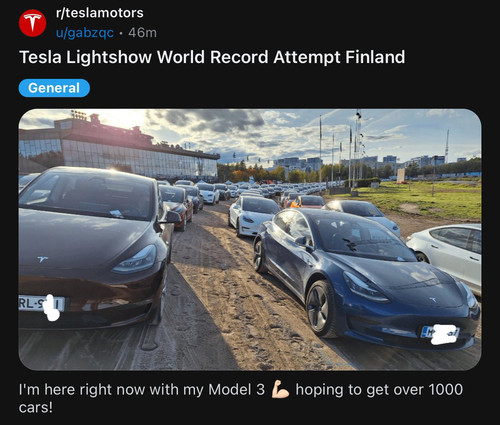The image size is (500, 425).
Task: Click the Tesla emblem on the black car's hood
Action: pyautogui.click(x=42, y=259)
